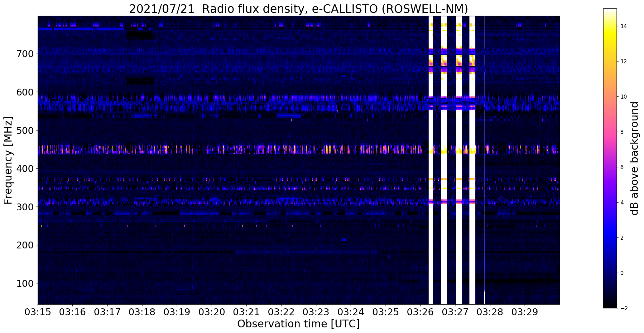Screen dimensions: 644x333
Task: Click the colorbar tick label 4
Action: 622,203
